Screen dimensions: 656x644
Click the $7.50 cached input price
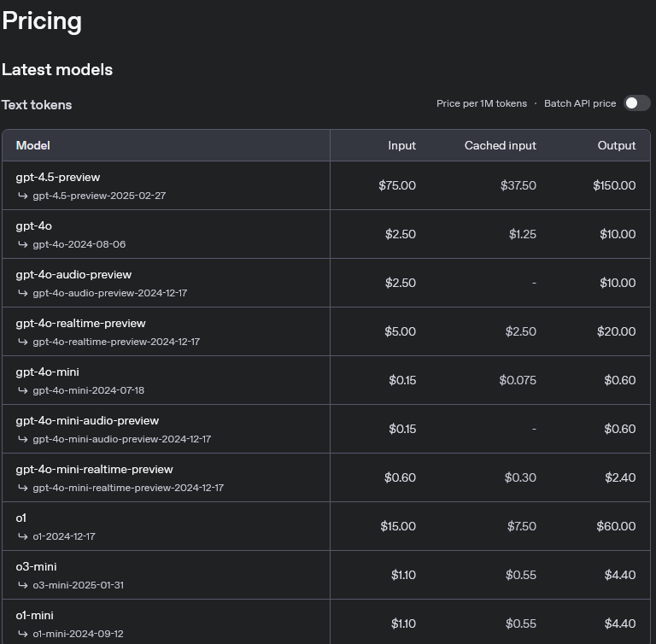tap(521, 526)
